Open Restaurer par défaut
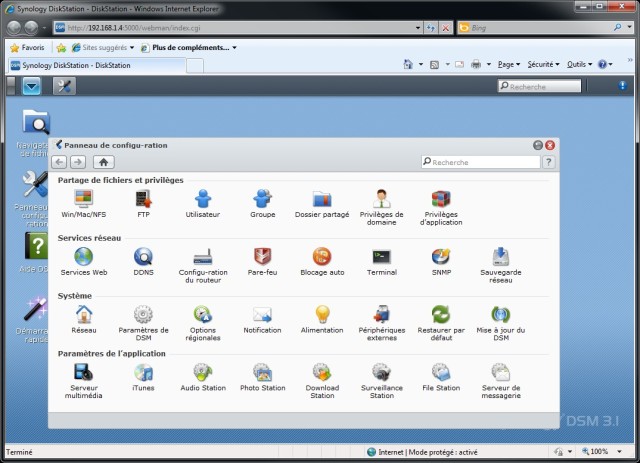Screen dimensions: 640x463 click(x=441, y=314)
